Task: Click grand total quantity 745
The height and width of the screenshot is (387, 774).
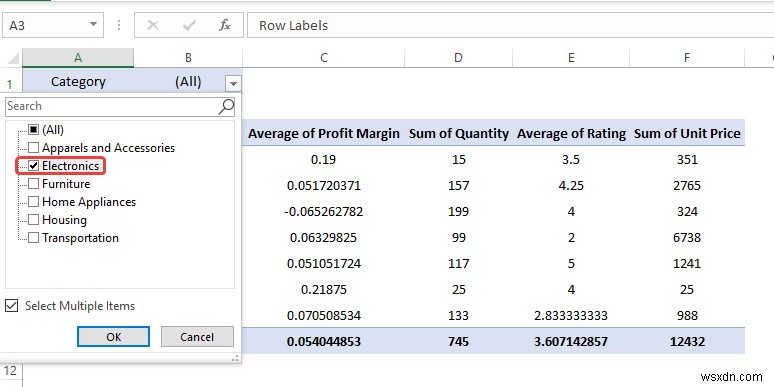Action: pos(459,341)
